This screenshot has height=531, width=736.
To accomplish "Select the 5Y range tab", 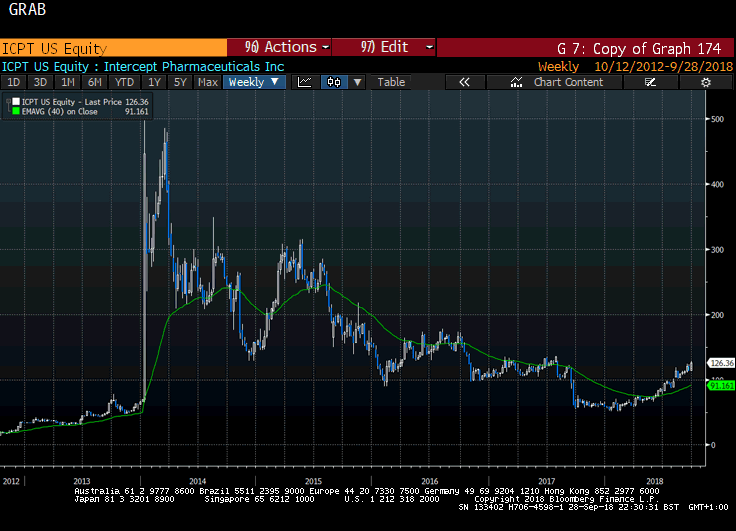I will point(180,82).
